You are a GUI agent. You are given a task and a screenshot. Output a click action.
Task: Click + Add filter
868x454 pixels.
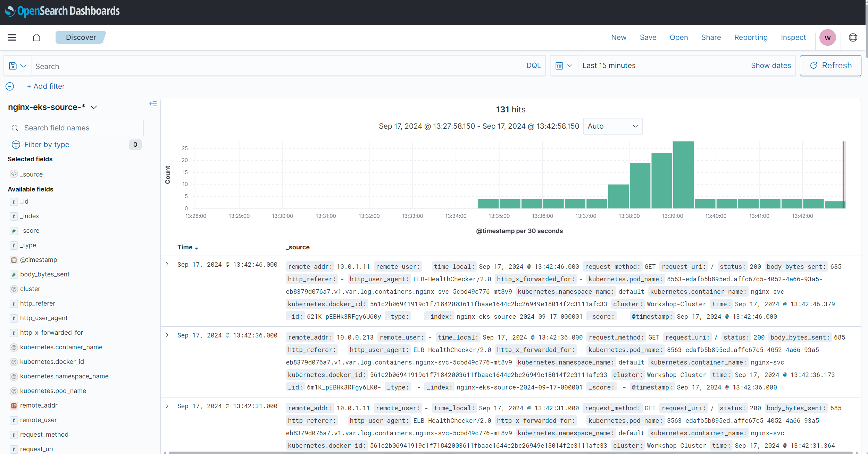pyautogui.click(x=46, y=86)
